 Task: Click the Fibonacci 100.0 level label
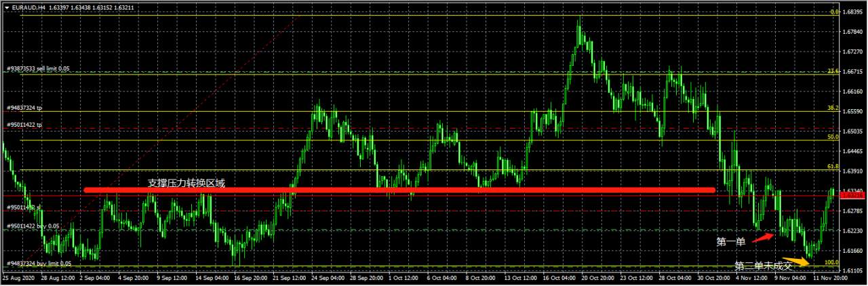coord(832,262)
